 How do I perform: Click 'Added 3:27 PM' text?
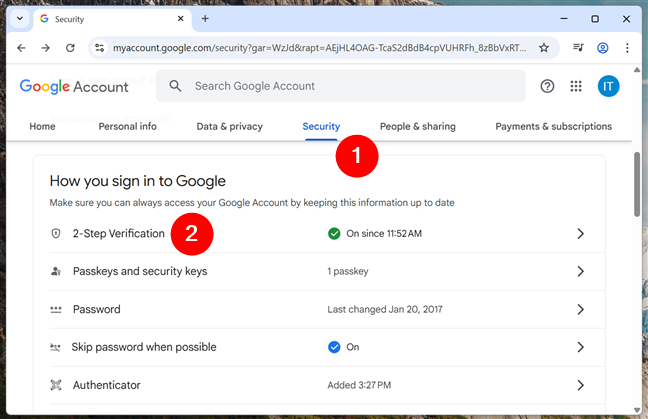pyautogui.click(x=359, y=385)
